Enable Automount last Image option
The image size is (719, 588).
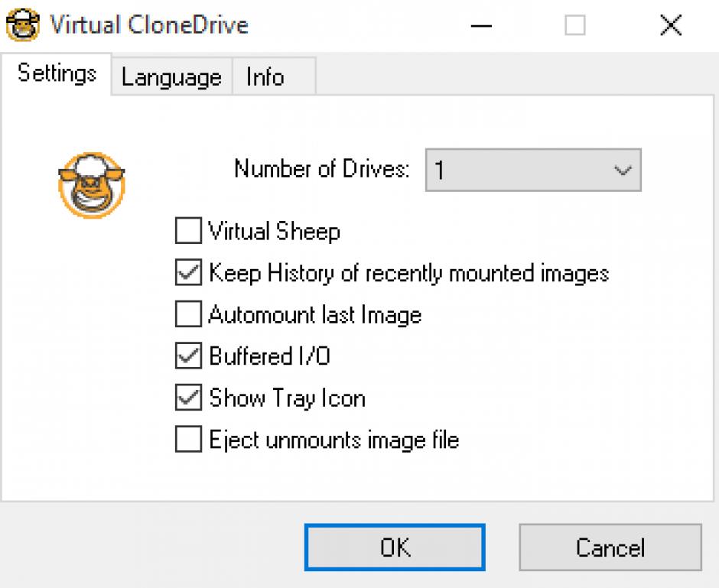(187, 314)
